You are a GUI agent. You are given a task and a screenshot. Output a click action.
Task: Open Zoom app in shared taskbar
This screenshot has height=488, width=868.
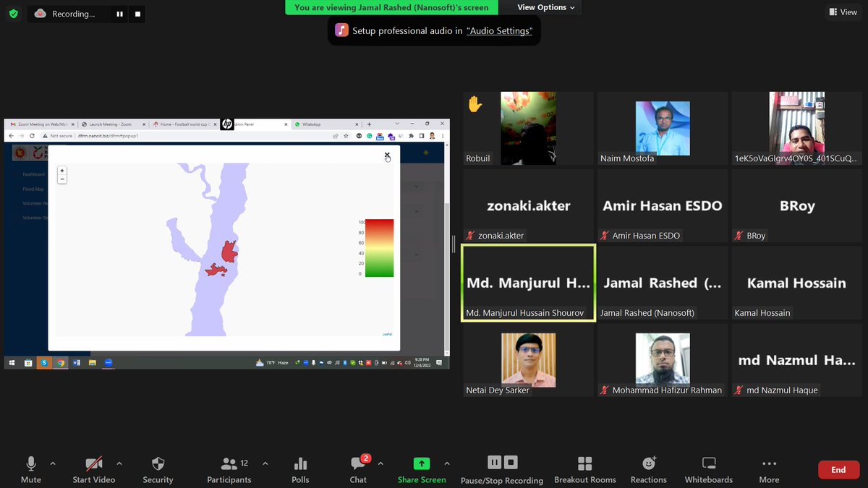pyautogui.click(x=109, y=363)
